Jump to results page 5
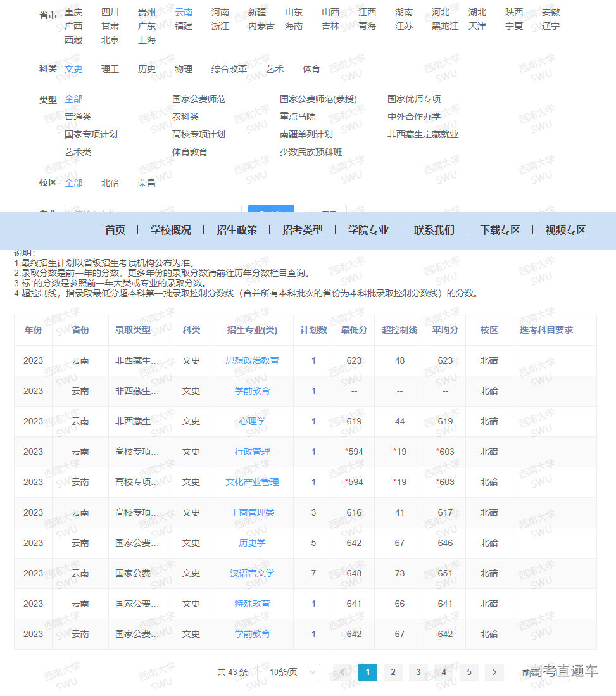 tap(469, 673)
